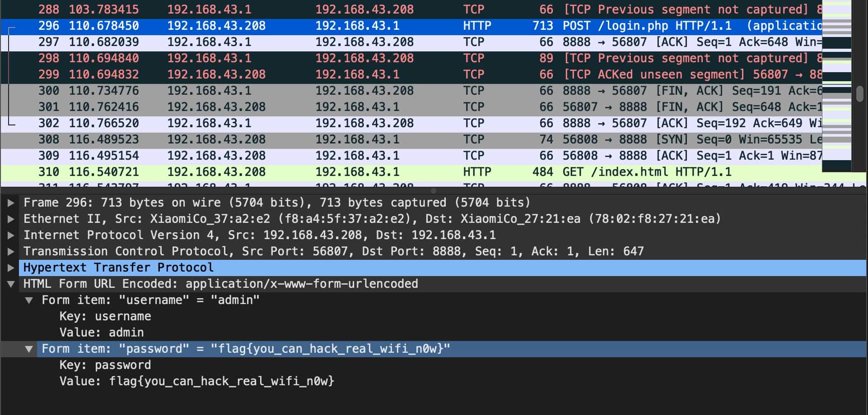The height and width of the screenshot is (415, 868).
Task: Select packet 300 FIN, ACK row
Action: (406, 91)
